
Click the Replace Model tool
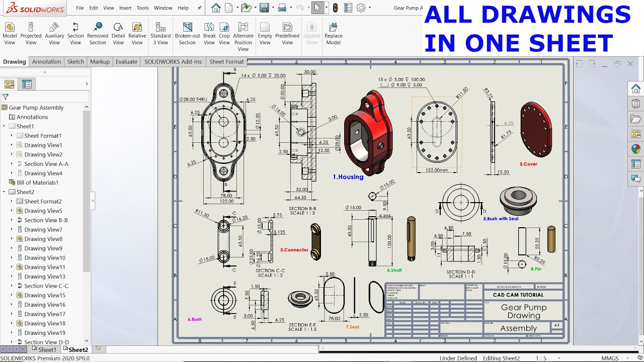tap(333, 34)
